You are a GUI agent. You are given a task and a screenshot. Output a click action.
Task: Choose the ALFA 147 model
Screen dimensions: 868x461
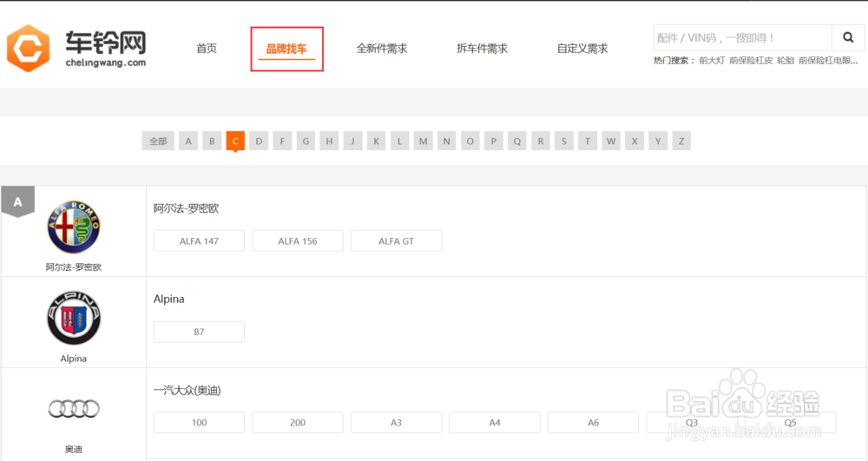(x=199, y=240)
